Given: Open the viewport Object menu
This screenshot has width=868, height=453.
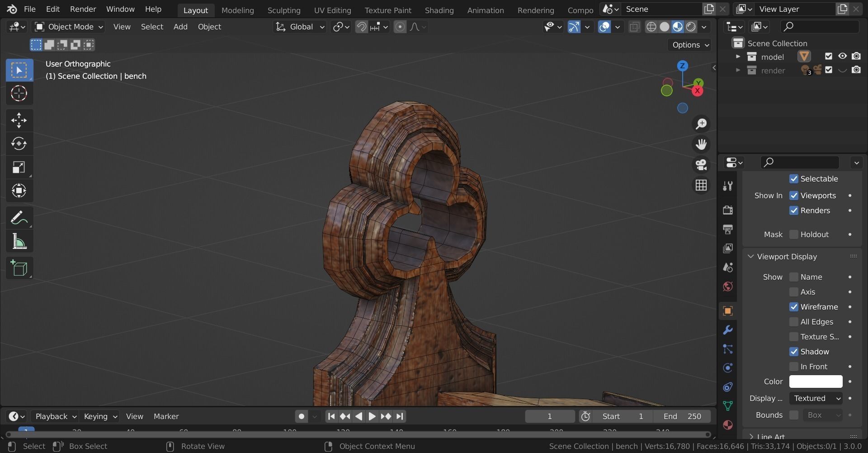Looking at the screenshot, I should click(209, 27).
